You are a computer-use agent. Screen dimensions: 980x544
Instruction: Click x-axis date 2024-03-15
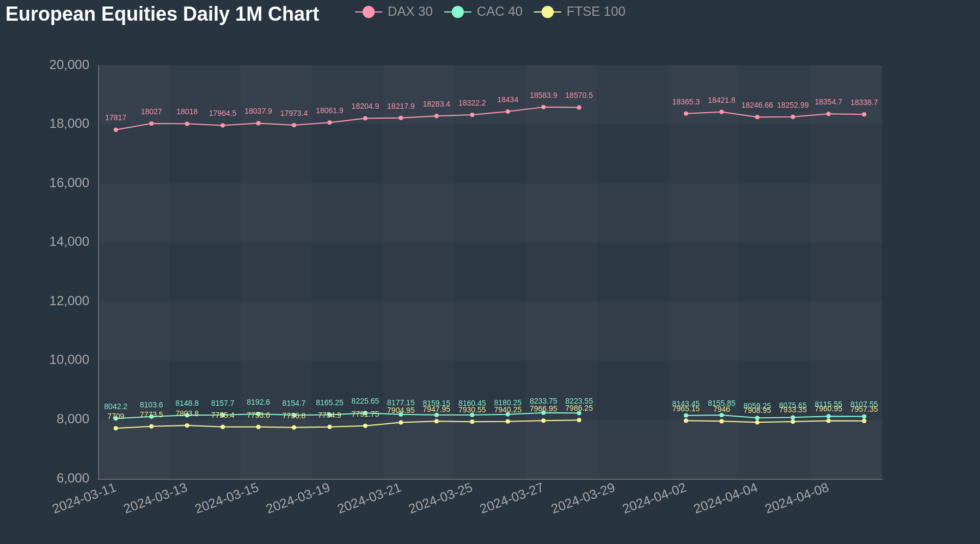click(x=228, y=498)
